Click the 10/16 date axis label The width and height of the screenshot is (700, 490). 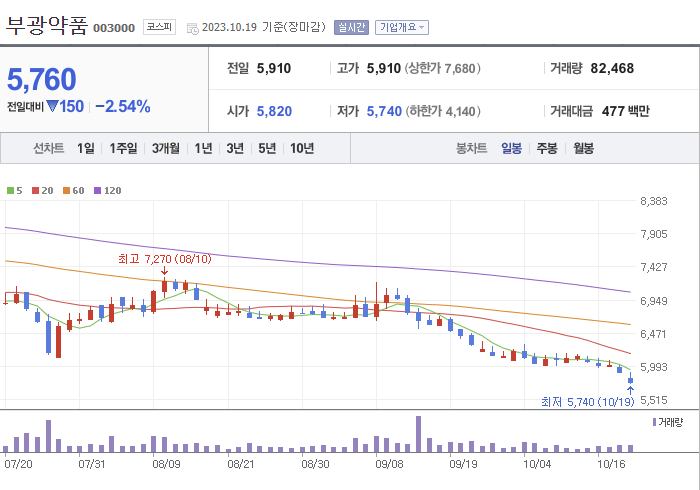611,464
